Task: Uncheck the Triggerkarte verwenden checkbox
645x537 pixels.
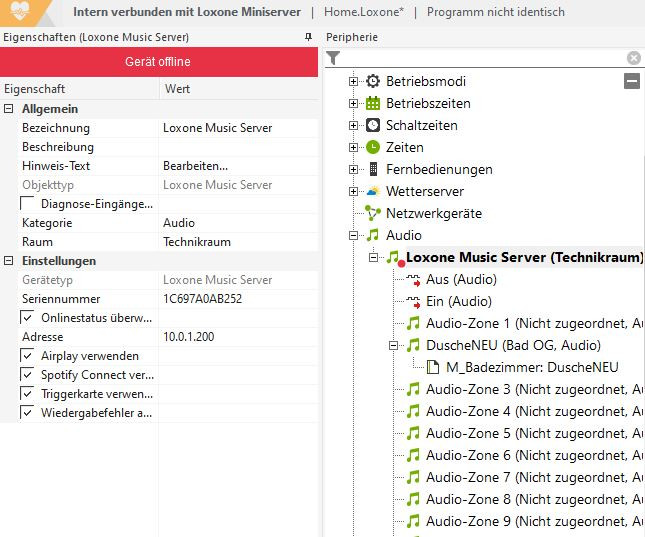Action: click(x=27, y=394)
